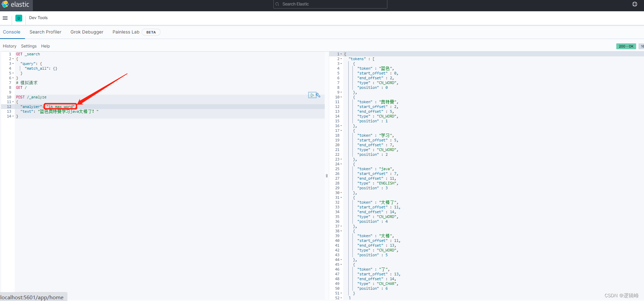
Task: Collapse the query block at request line 3
Action: click(13, 64)
